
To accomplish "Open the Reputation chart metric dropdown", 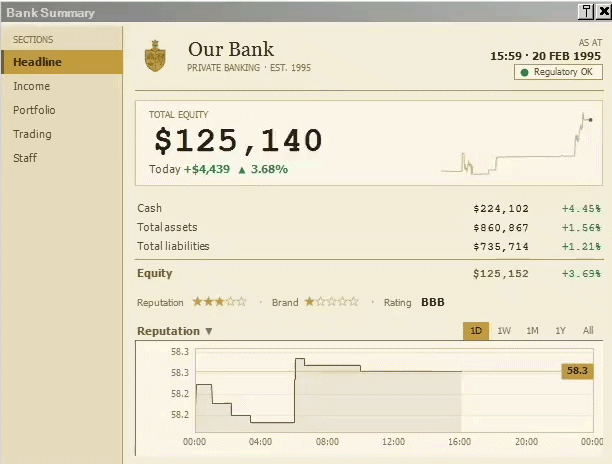I will point(175,331).
